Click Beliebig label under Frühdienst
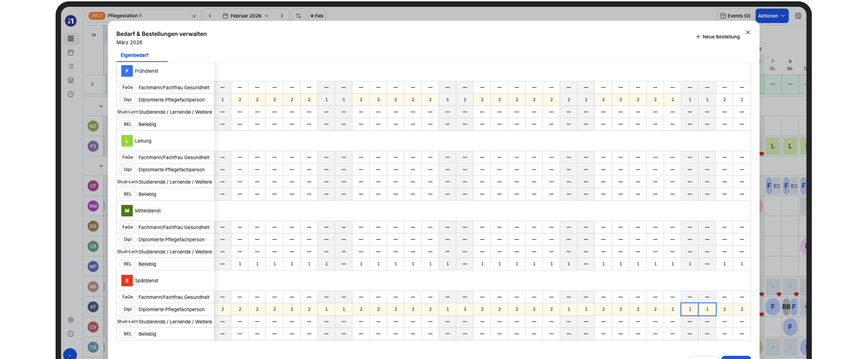Screen dimensions: 868x359 (x=147, y=124)
